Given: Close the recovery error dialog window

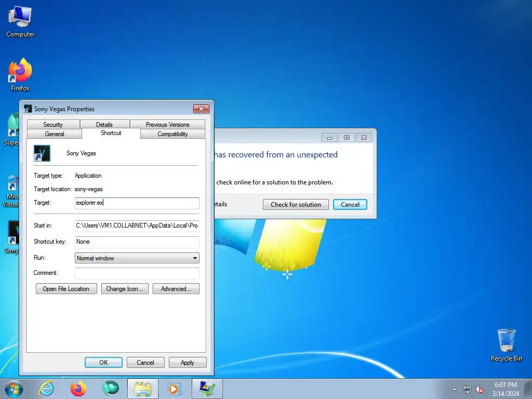Looking at the screenshot, I should pos(364,137).
